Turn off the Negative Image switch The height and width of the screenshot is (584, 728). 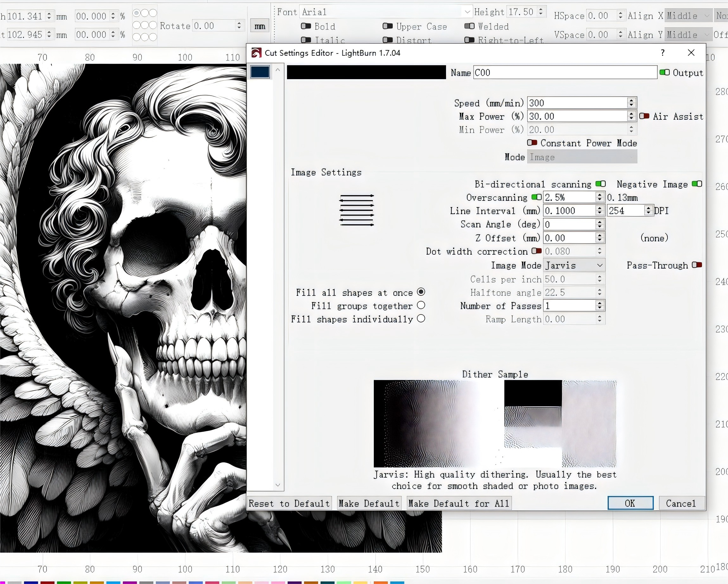[x=697, y=184]
